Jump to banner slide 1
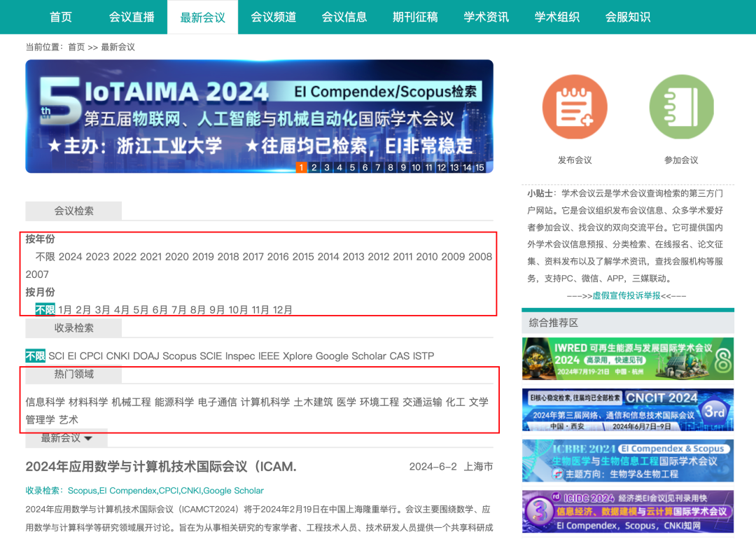The image size is (756, 539). tap(301, 167)
